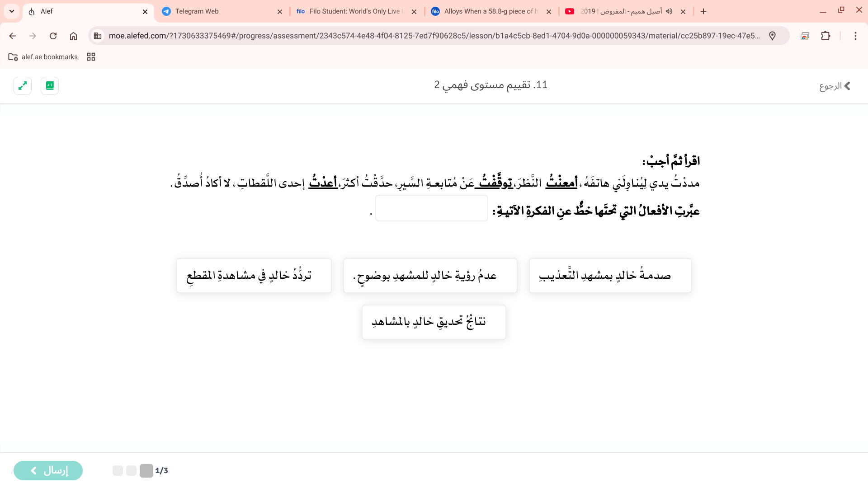Click the green fullscreen expand icon
Screen dimensions: 868x488
point(23,85)
